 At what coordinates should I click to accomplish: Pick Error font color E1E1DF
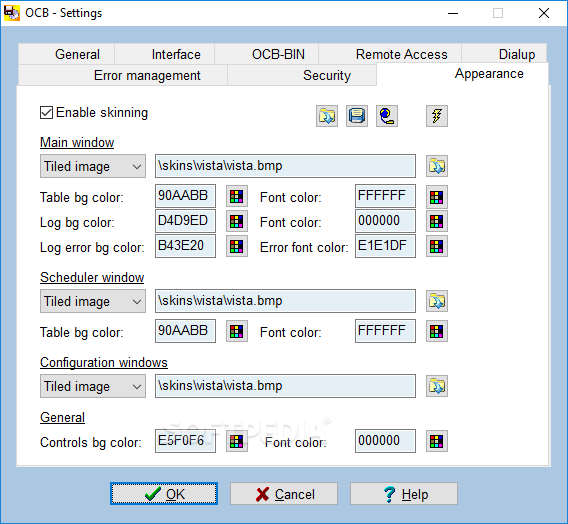437,246
